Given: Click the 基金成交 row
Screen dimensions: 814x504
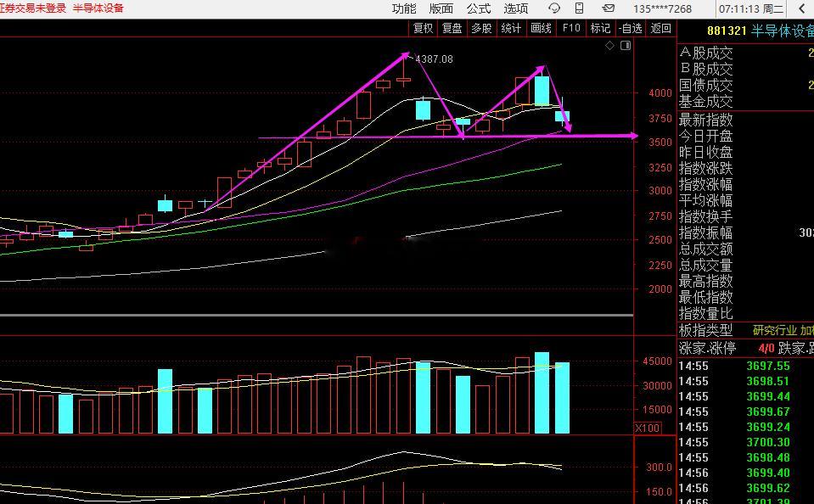Looking at the screenshot, I should (x=745, y=101).
